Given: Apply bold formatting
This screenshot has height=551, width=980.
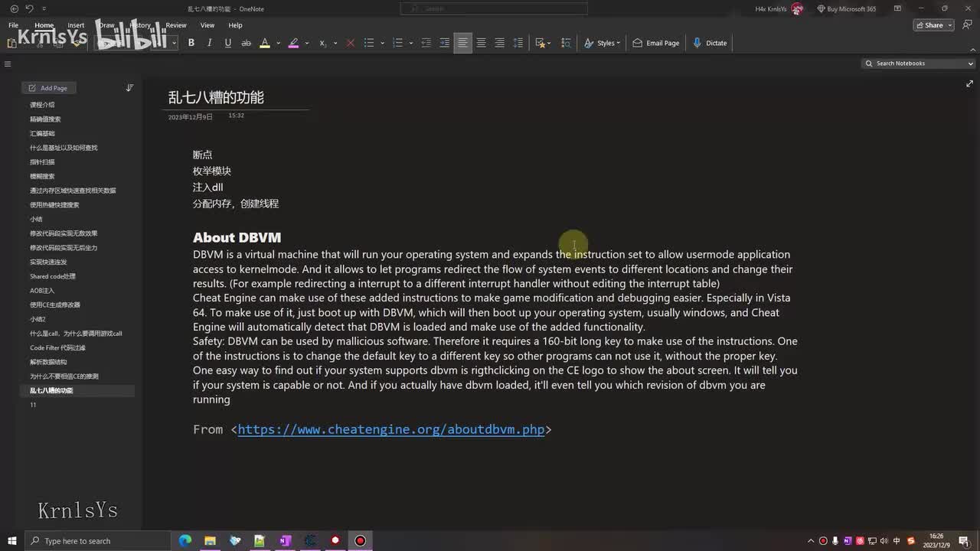Looking at the screenshot, I should [191, 43].
